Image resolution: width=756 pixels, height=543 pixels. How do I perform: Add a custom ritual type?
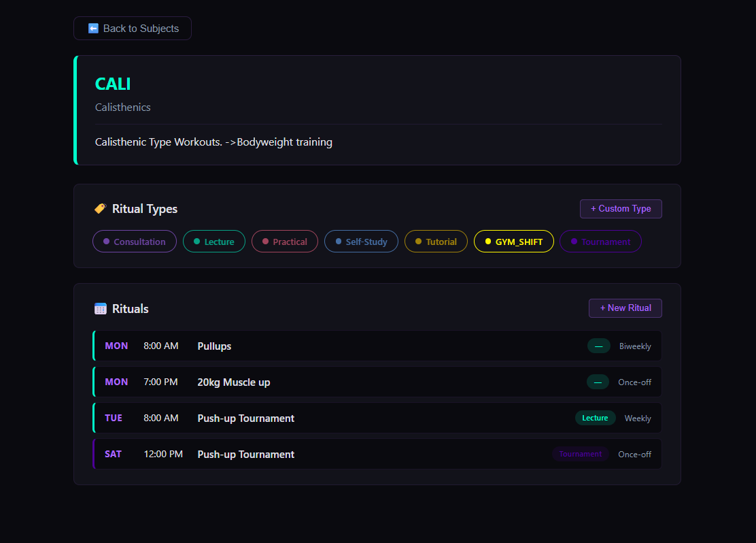pos(621,209)
